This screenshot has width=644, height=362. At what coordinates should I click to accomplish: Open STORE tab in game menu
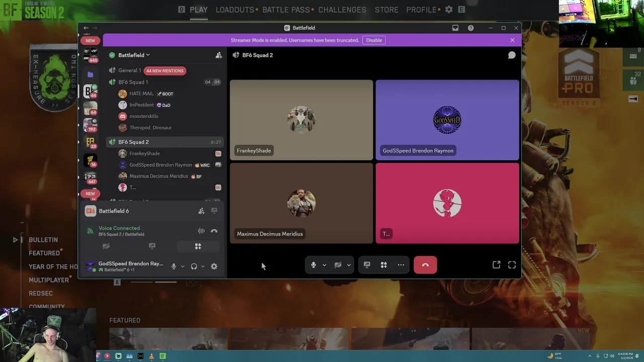click(x=386, y=10)
